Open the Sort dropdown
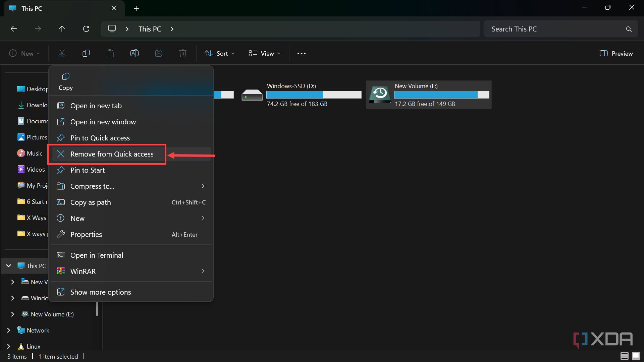 tap(220, 54)
